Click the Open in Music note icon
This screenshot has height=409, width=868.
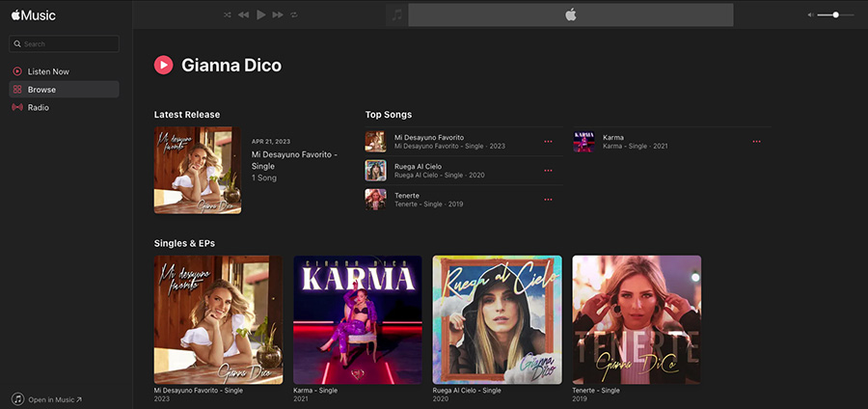17,399
